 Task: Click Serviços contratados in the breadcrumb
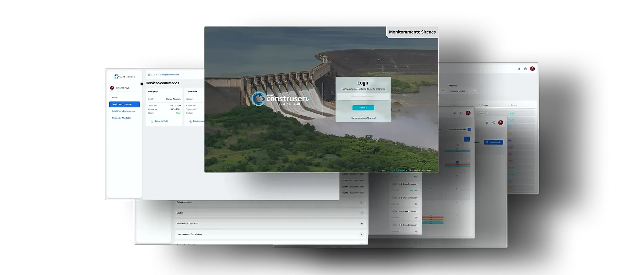(170, 75)
